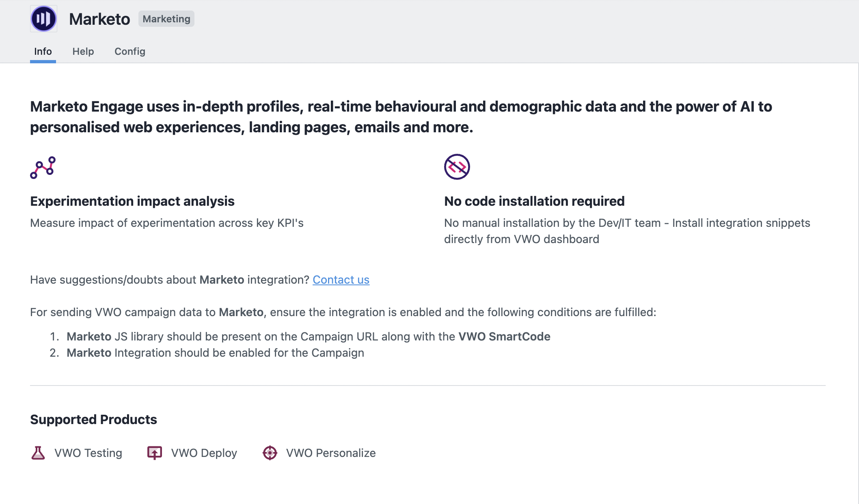The image size is (859, 504).
Task: Click the VWO SmartCode condition line
Action: coord(309,336)
